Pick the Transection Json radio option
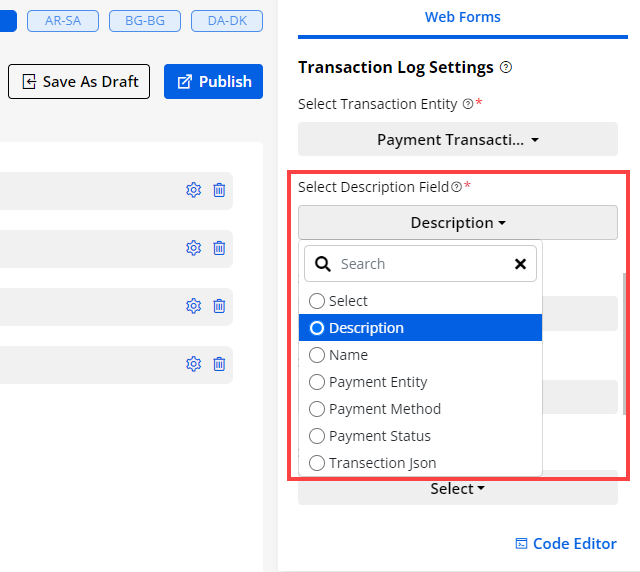The image size is (640, 572). (x=317, y=463)
